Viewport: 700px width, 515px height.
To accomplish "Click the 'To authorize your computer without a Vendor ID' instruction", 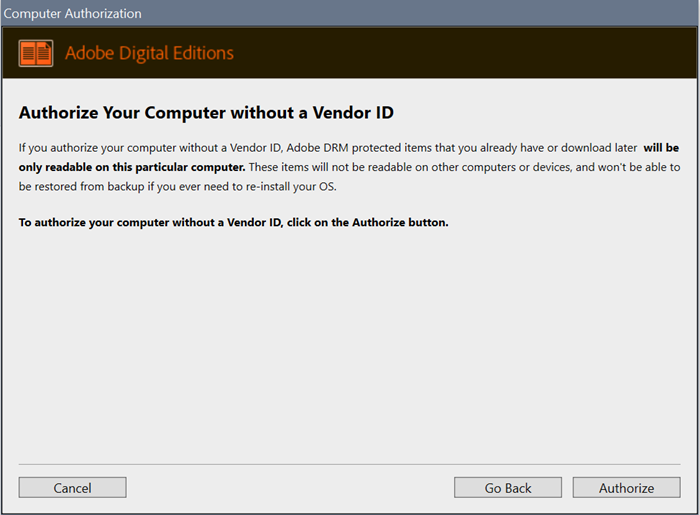I will click(233, 222).
